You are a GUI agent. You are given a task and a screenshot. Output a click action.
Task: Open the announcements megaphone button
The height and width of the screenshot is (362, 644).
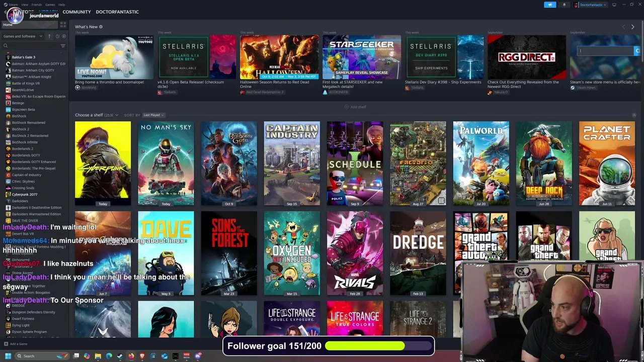coord(550,5)
